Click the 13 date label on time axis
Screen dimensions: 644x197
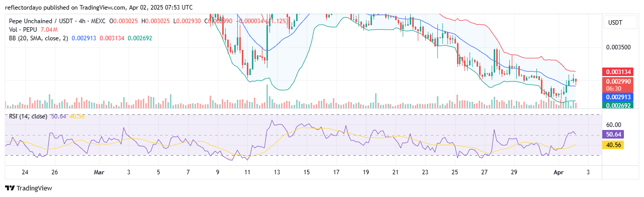click(277, 172)
